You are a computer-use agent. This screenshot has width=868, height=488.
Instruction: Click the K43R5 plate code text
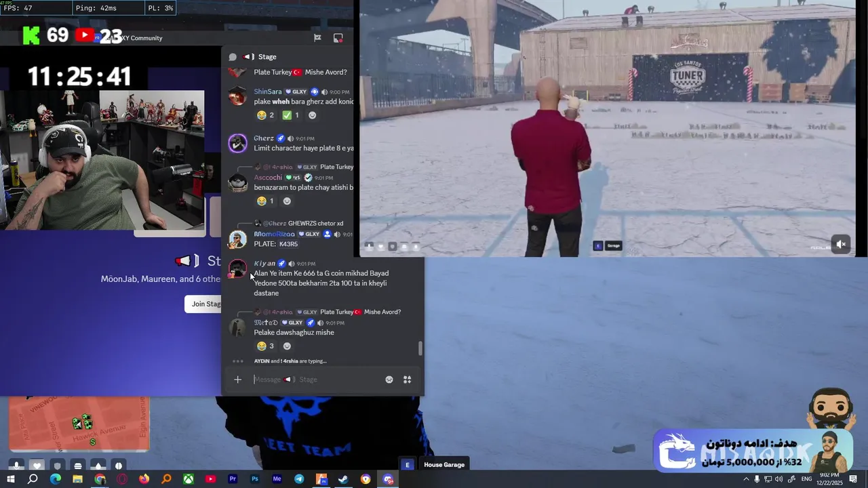288,244
